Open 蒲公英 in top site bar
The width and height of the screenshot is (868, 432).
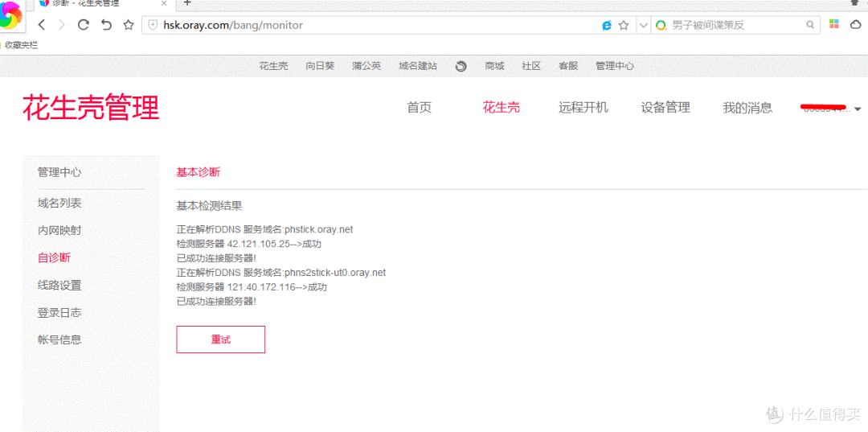(366, 66)
